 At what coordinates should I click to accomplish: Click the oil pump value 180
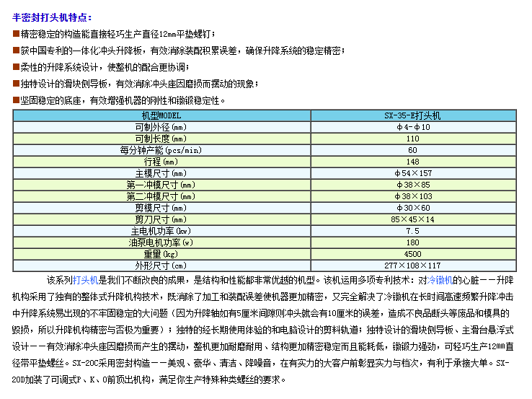[413, 243]
